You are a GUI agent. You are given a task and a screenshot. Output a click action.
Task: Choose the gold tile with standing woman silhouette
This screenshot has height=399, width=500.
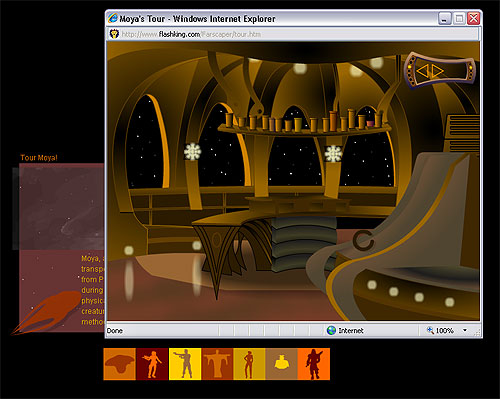pyautogui.click(x=249, y=364)
